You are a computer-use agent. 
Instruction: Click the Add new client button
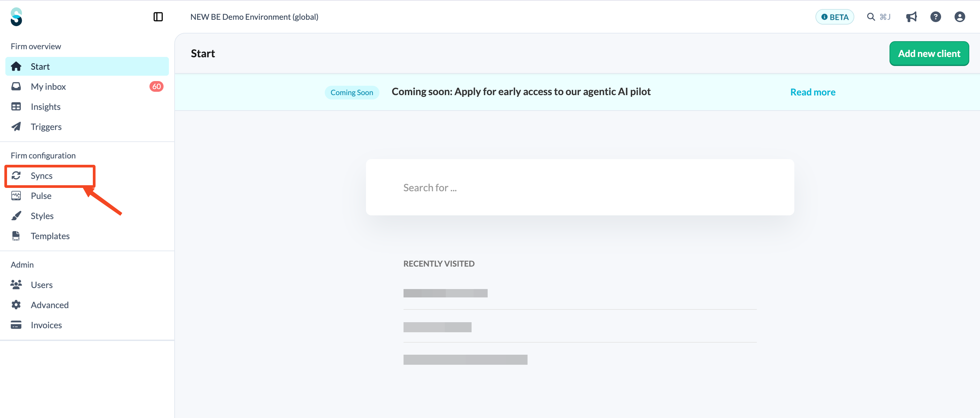tap(929, 54)
